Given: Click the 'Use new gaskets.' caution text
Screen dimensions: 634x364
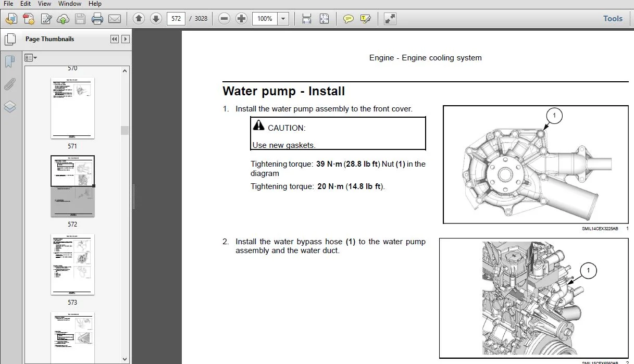Looking at the screenshot, I should [284, 145].
